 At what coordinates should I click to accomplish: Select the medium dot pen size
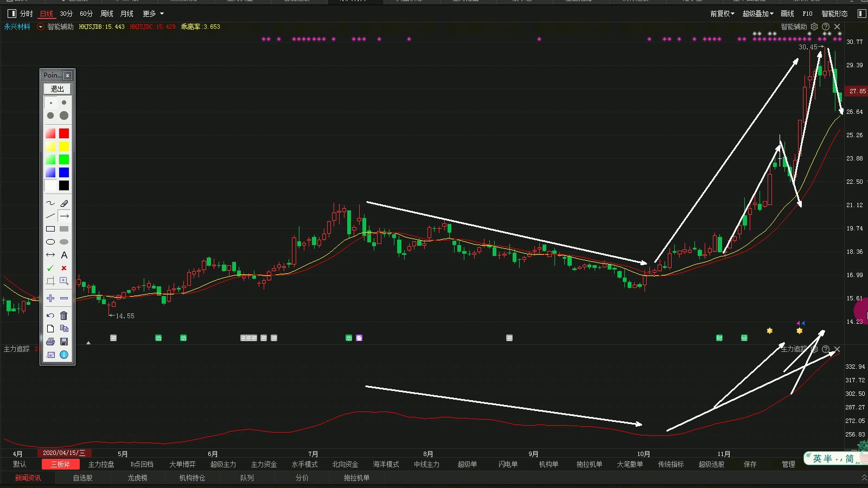click(50, 115)
